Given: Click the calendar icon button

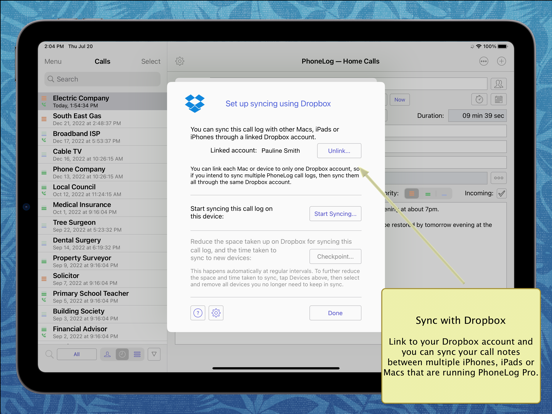Looking at the screenshot, I should click(498, 99).
